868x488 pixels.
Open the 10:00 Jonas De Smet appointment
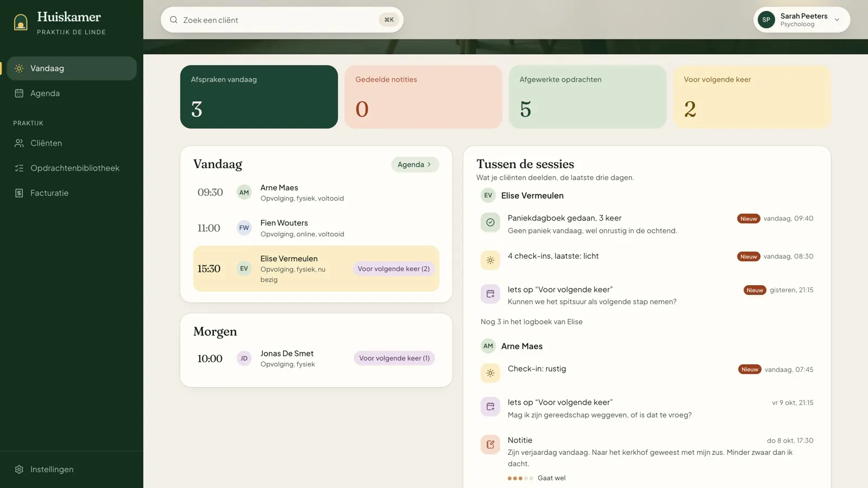click(x=316, y=358)
